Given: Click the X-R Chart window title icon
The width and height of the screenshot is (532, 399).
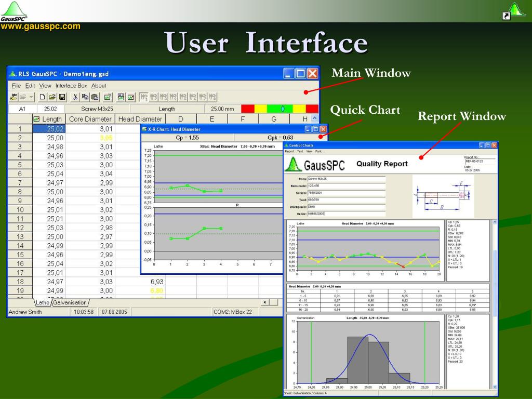Looking at the screenshot, I should pos(144,129).
